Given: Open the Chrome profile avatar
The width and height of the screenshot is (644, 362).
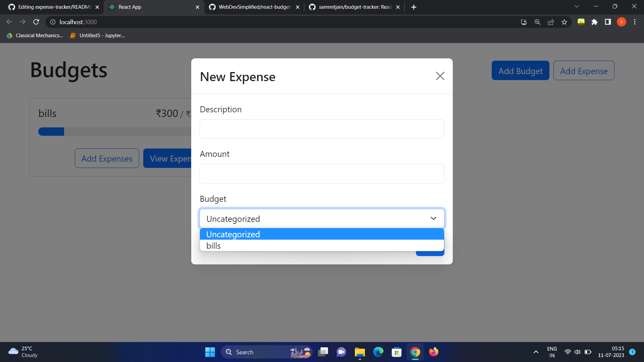Looking at the screenshot, I should (622, 22).
